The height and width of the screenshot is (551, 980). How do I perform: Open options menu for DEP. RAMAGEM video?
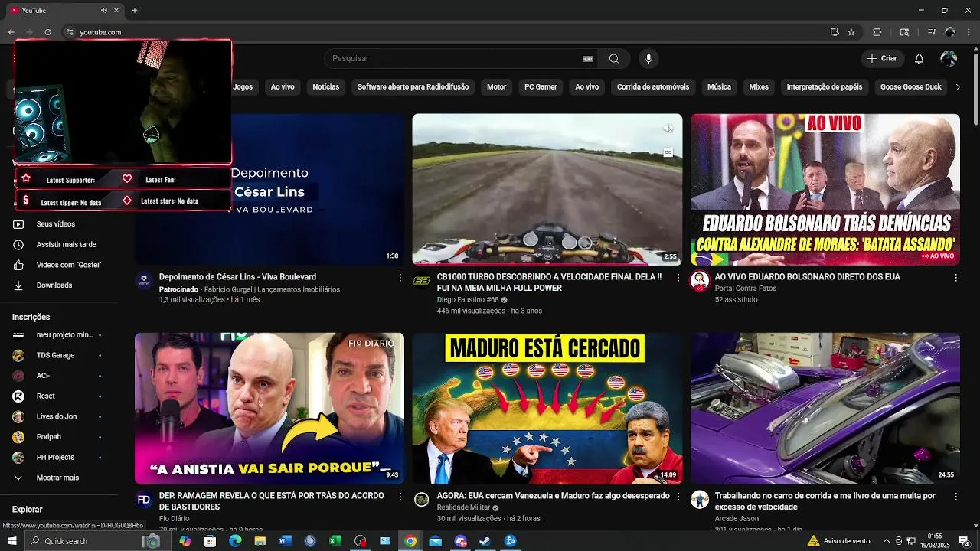pos(400,497)
